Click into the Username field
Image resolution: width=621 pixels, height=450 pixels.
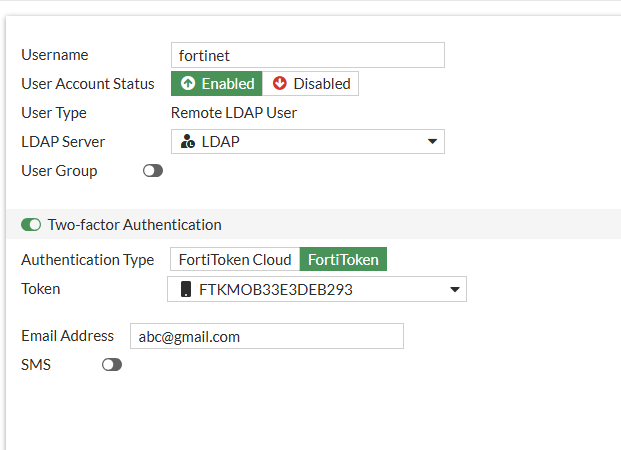(307, 55)
